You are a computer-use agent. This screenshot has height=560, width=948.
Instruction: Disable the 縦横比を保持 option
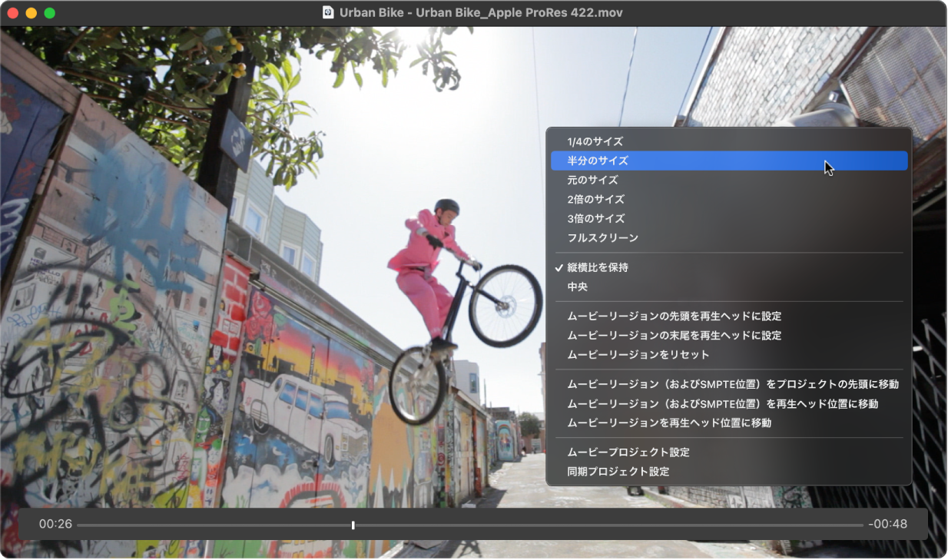pyautogui.click(x=599, y=267)
